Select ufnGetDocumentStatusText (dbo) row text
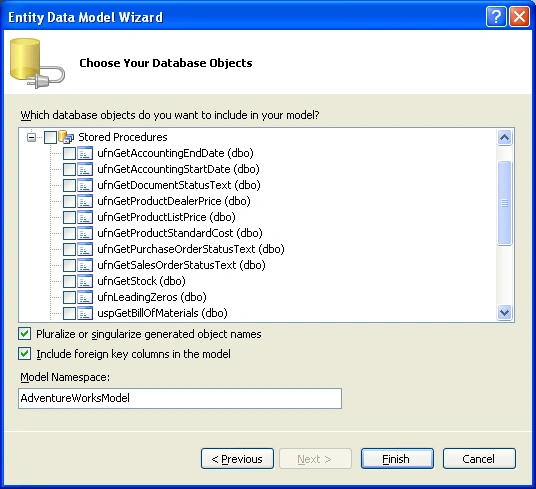This screenshot has height=489, width=536. (179, 185)
